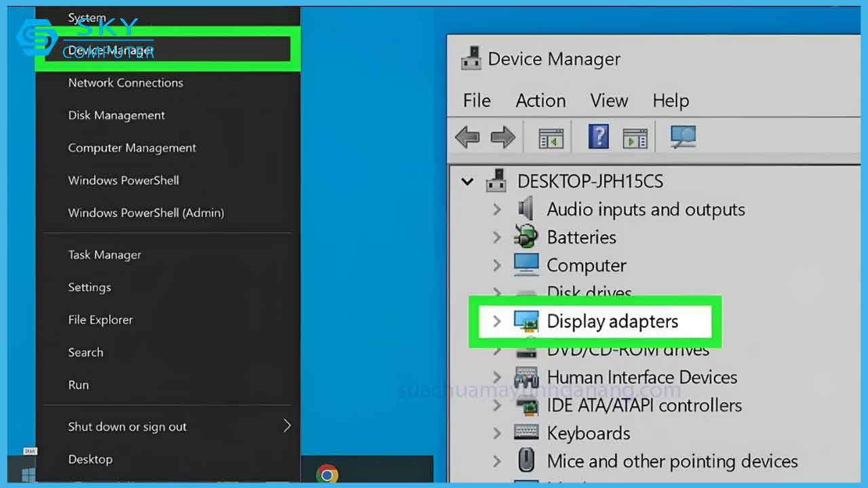Open Google Chrome from the taskbar
868x488 pixels.
(328, 474)
